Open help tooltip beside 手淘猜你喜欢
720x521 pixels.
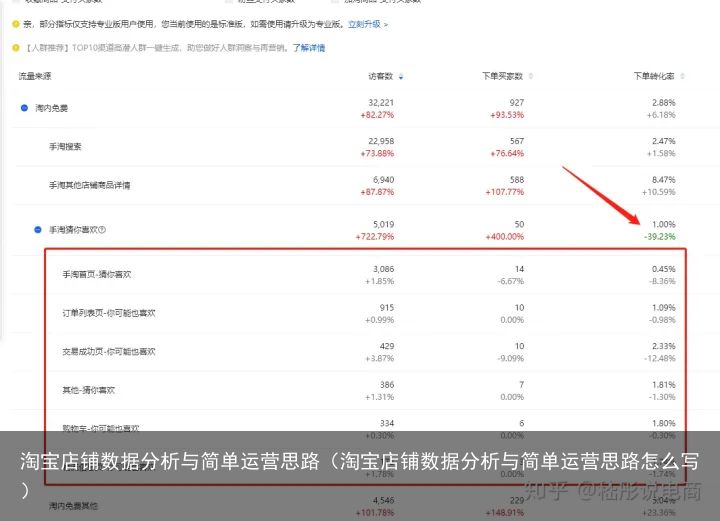[102, 230]
